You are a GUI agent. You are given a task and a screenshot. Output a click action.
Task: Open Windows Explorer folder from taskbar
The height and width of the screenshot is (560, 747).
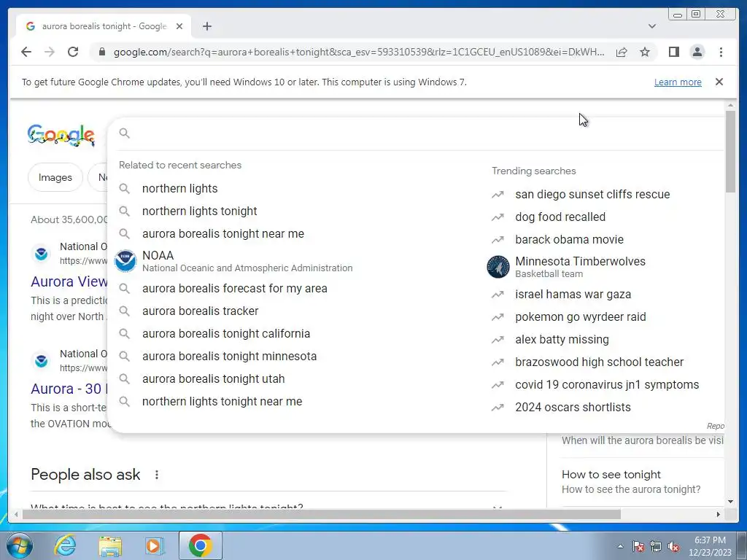(110, 545)
